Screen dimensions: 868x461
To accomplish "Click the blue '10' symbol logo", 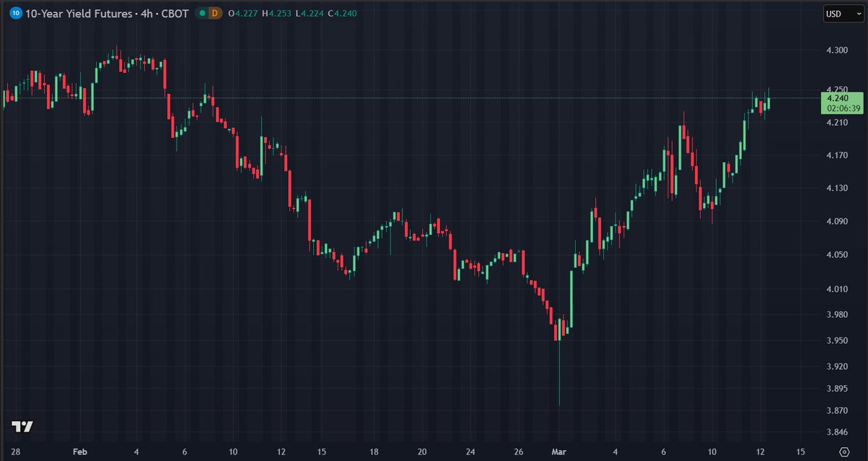I will click(x=16, y=13).
